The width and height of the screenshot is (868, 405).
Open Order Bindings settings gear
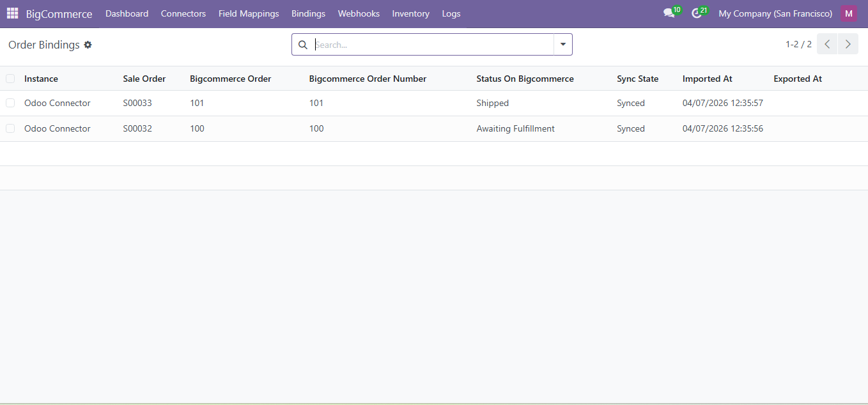(x=88, y=45)
